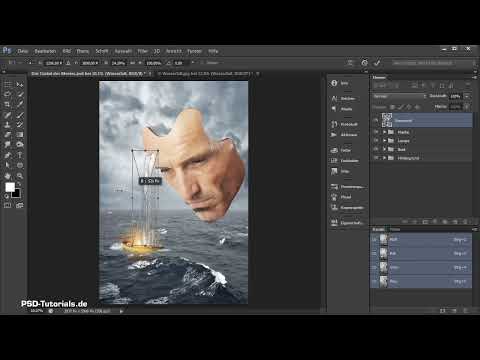Select the Dodge tool

20,145
